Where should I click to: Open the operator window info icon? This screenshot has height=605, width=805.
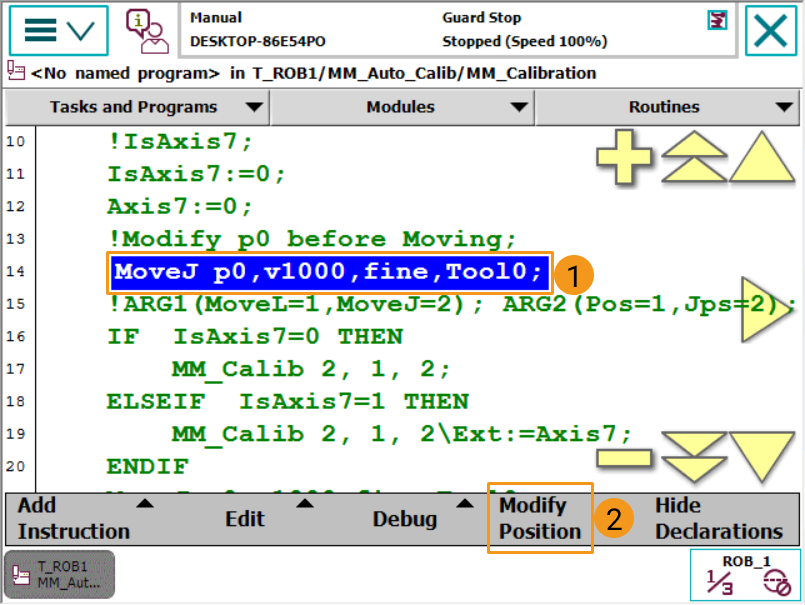pyautogui.click(x=147, y=31)
